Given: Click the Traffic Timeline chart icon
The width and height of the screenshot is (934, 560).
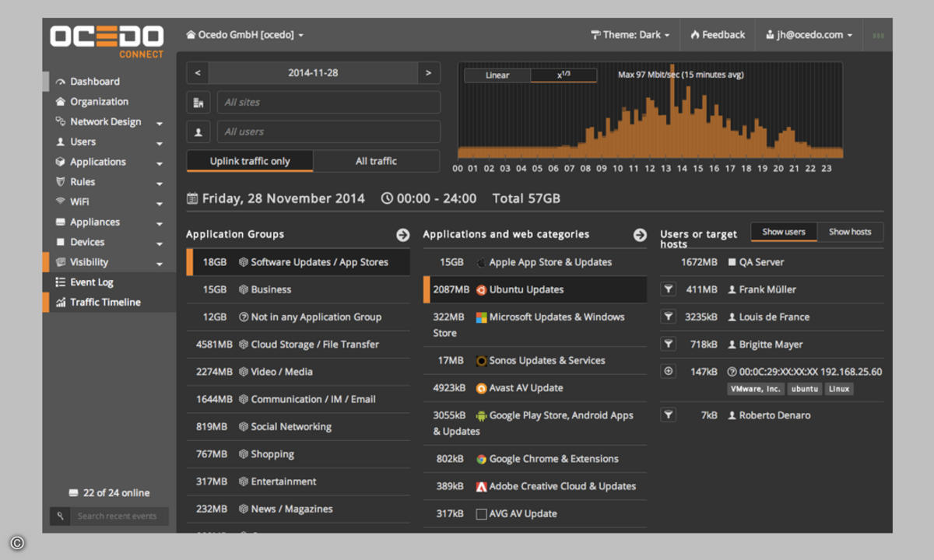Looking at the screenshot, I should (61, 303).
